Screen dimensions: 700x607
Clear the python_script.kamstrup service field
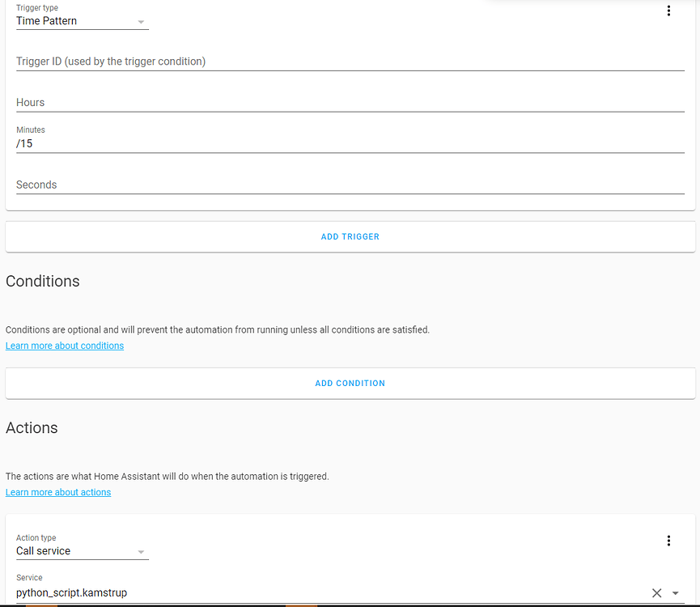point(656,592)
